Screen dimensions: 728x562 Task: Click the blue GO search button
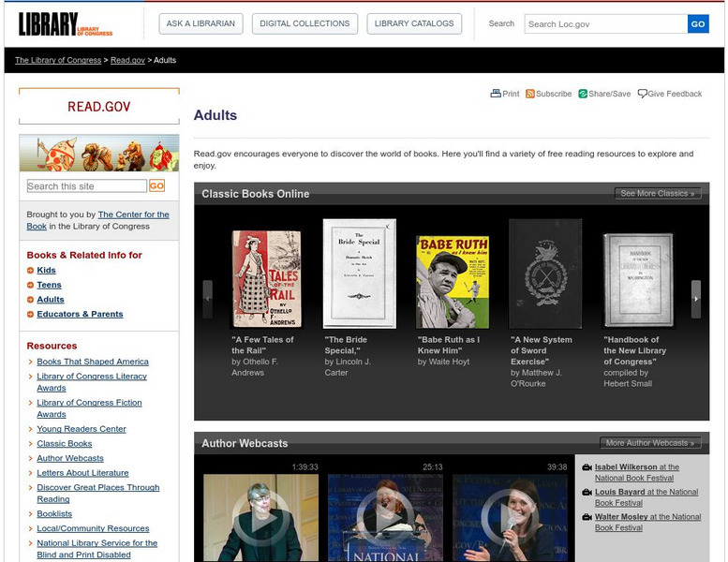click(x=698, y=24)
